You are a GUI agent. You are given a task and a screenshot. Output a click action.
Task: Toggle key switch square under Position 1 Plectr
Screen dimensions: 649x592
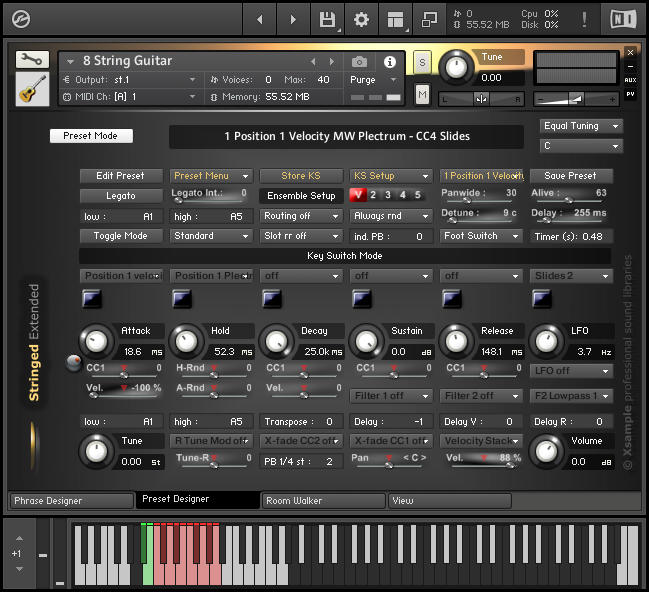182,298
